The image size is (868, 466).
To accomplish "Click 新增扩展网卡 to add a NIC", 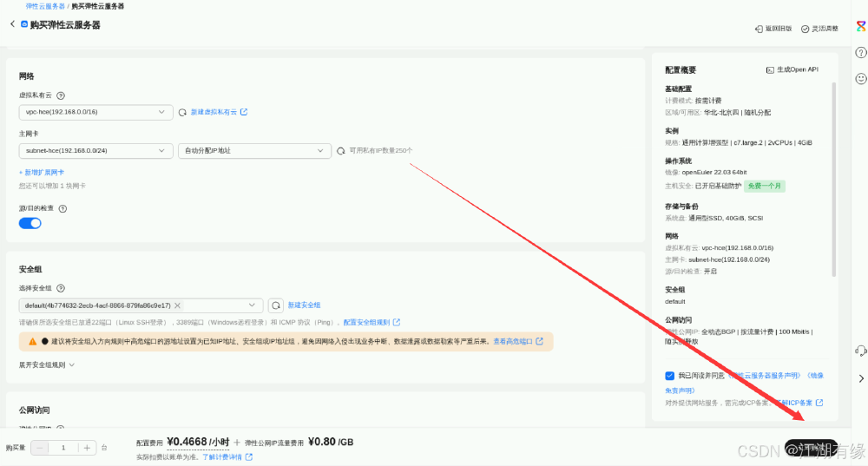I will 42,173.
